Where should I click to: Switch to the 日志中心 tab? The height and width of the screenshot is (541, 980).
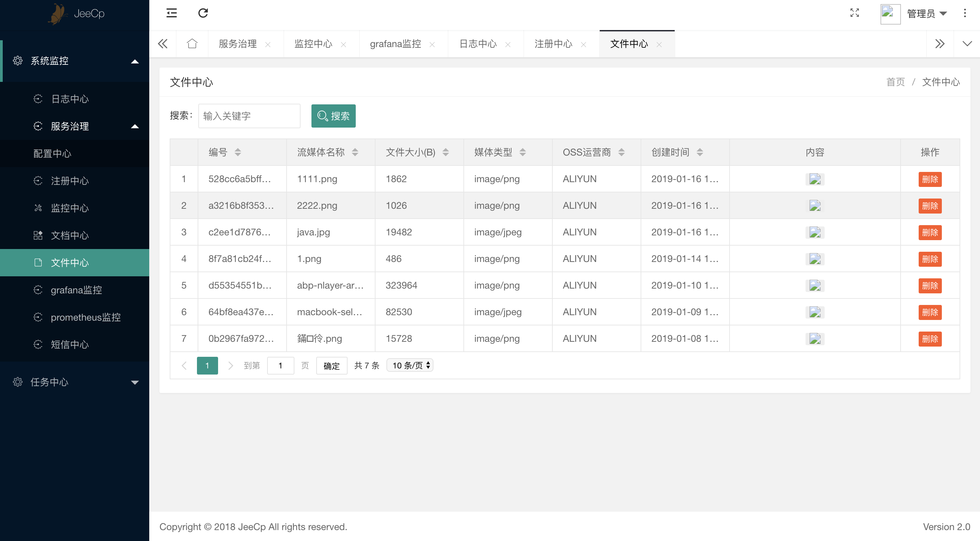478,44
